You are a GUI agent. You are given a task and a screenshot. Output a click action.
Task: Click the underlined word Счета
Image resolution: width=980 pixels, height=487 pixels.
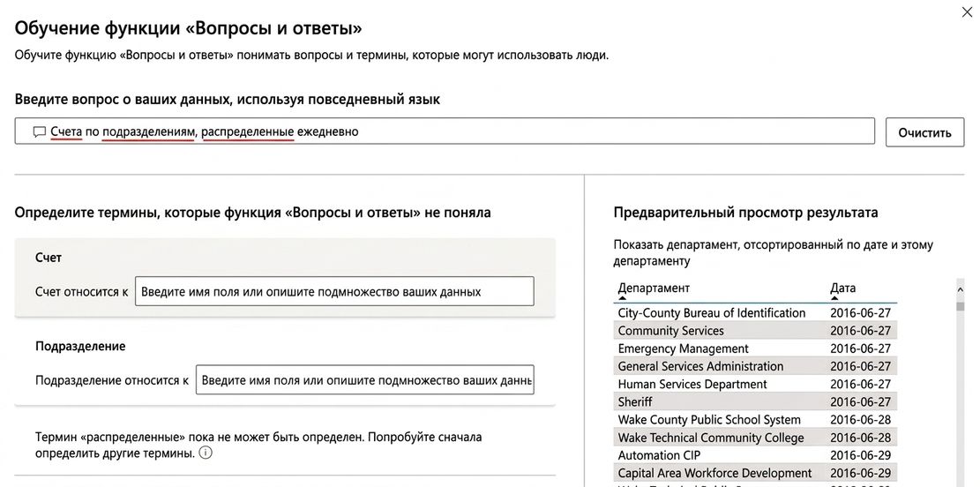66,132
